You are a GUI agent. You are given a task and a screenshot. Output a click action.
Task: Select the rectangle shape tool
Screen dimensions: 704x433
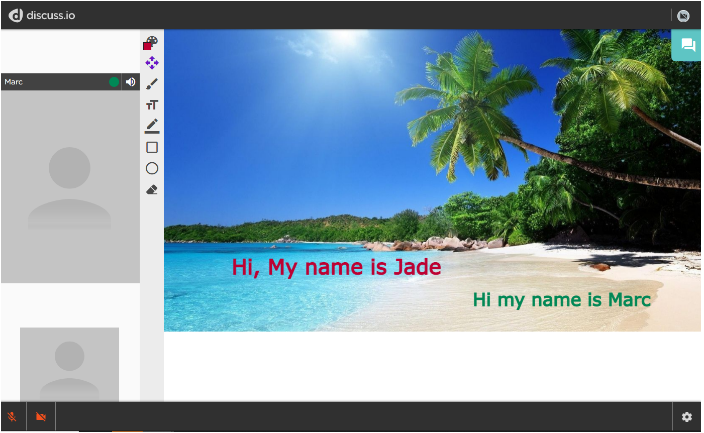coord(152,148)
